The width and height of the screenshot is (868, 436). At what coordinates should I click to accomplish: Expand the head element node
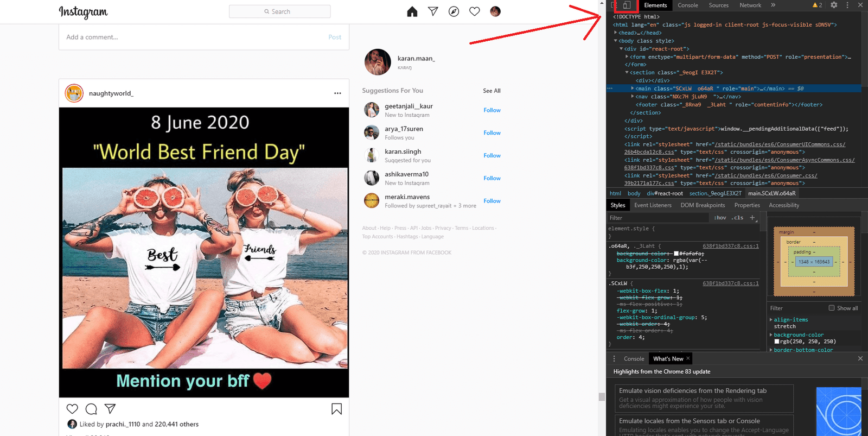(x=615, y=33)
